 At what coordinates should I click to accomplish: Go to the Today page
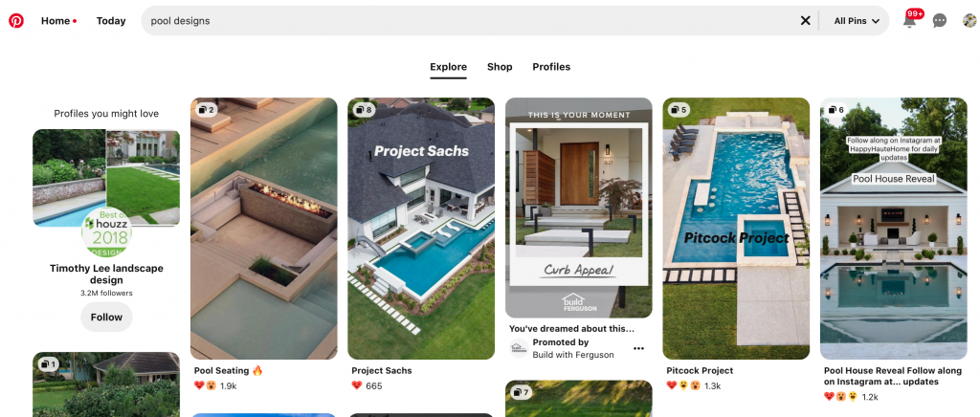point(111,21)
